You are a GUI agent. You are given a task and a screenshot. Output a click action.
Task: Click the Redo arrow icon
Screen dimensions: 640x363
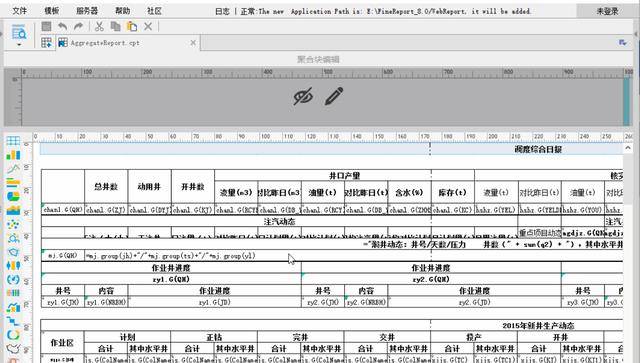(x=78, y=27)
